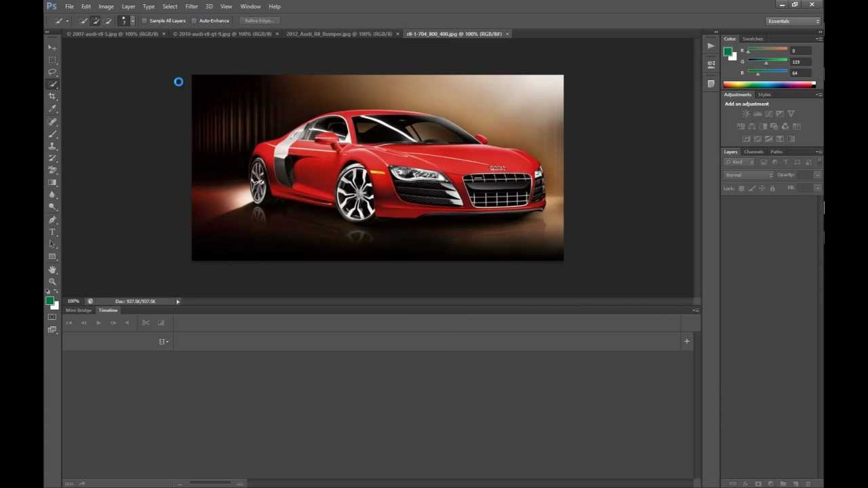Select the Quick Selection tool in toolbox
The image size is (868, 488).
[52, 84]
